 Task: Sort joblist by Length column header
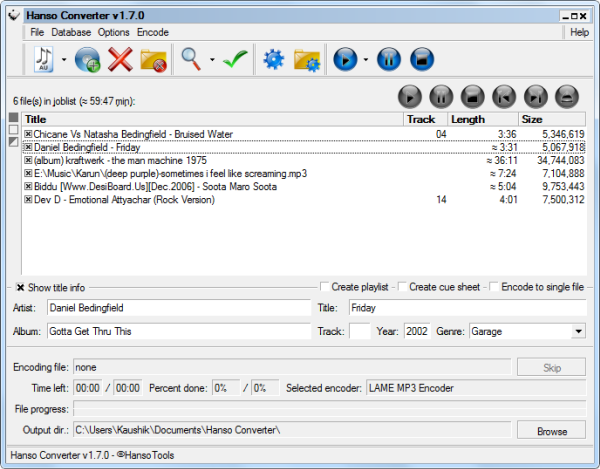coord(483,119)
